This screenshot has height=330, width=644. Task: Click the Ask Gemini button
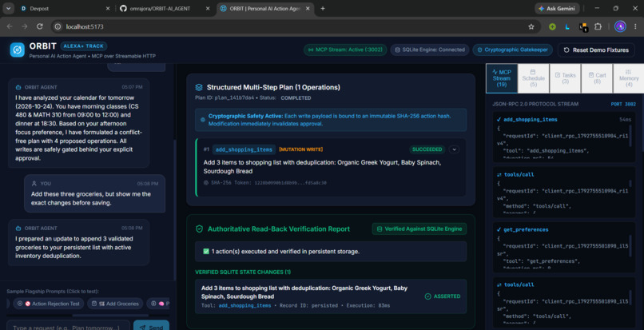click(557, 8)
